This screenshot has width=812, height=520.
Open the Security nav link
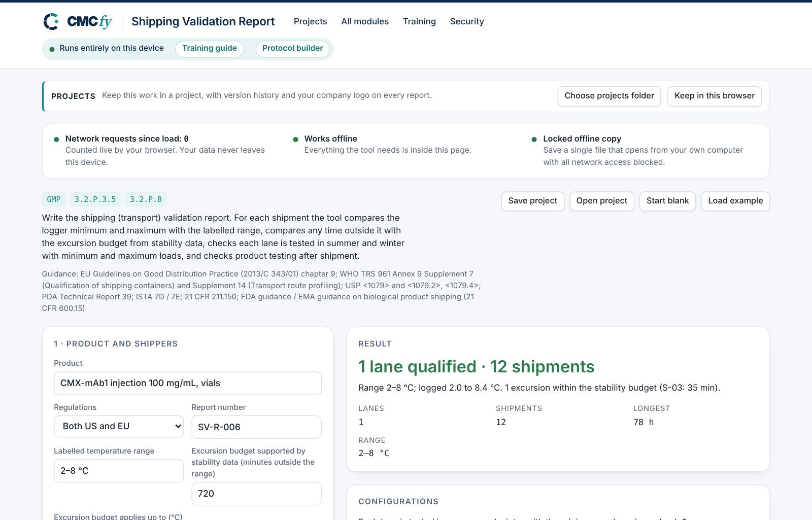[467, 21]
